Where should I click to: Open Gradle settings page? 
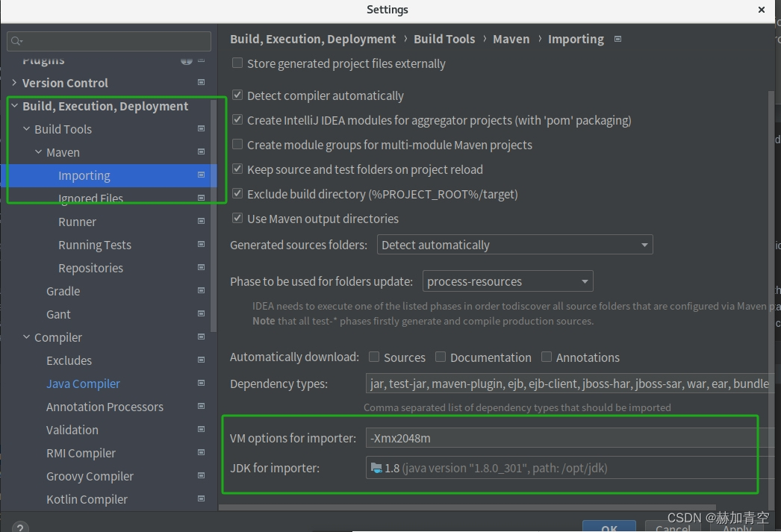(63, 291)
